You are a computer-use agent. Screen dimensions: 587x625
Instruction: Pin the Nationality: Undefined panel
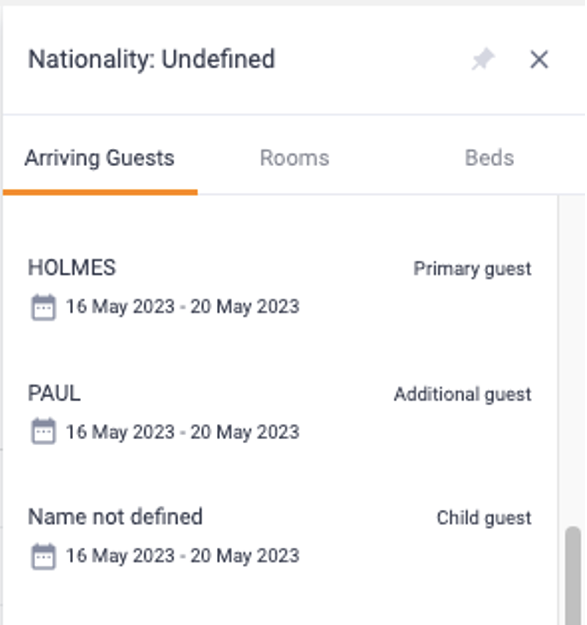pyautogui.click(x=483, y=60)
